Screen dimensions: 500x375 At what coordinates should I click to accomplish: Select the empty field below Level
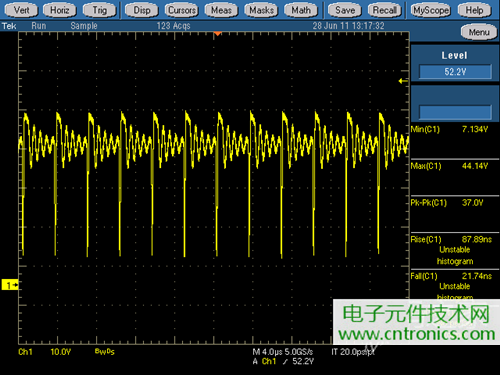pos(455,112)
